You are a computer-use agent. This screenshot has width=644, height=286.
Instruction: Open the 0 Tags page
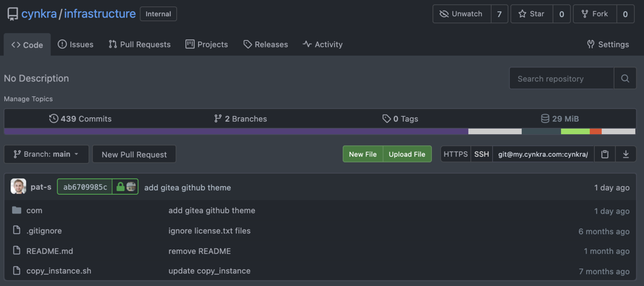tap(400, 119)
